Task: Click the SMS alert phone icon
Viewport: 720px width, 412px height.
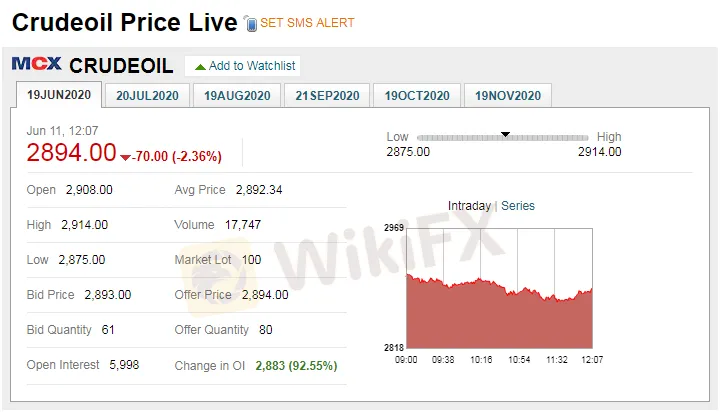Action: point(251,23)
